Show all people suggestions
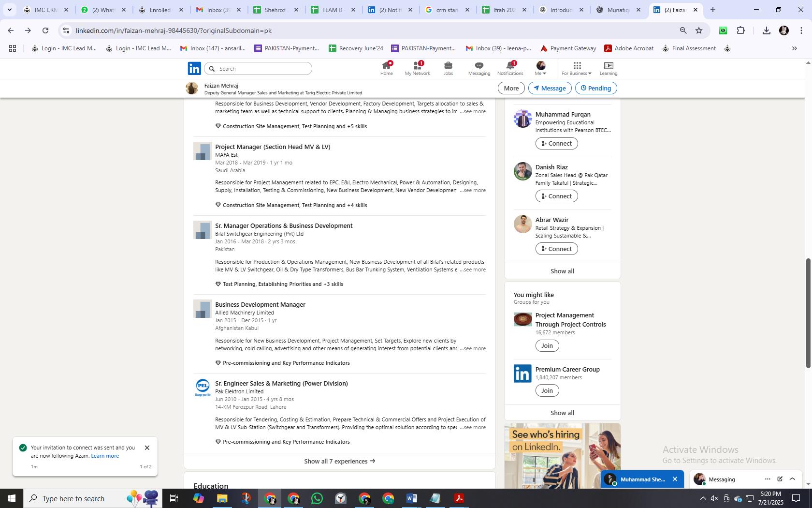The width and height of the screenshot is (812, 508). click(x=562, y=271)
